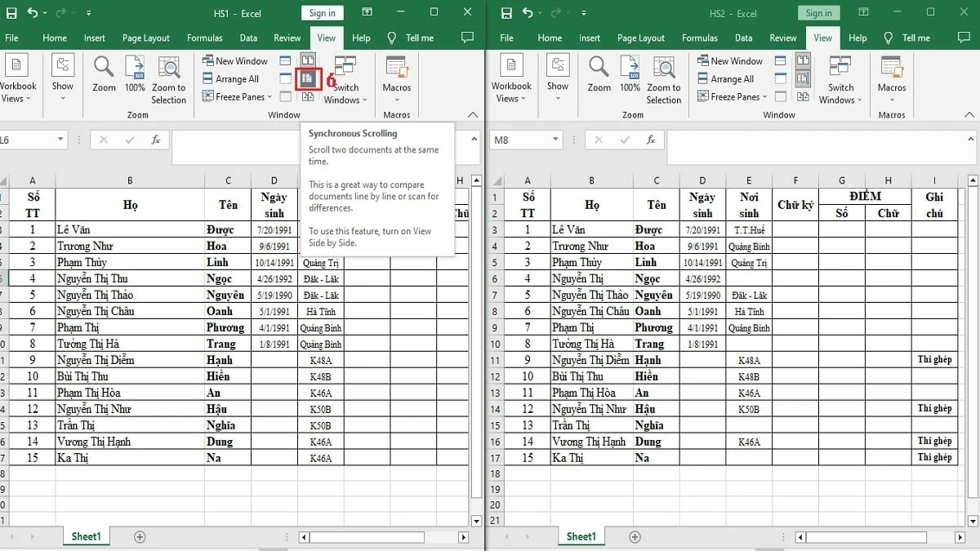Expand the Macros dropdown arrow
This screenshot has width=980, height=551.
[396, 100]
